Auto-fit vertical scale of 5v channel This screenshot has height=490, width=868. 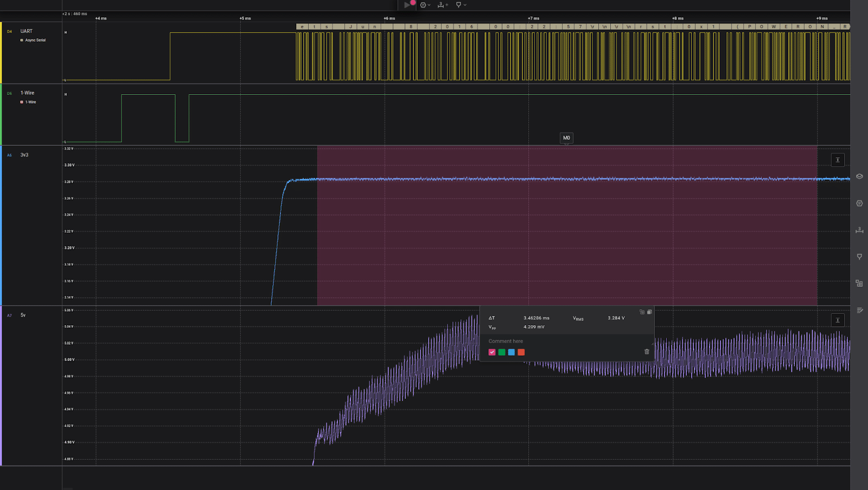pyautogui.click(x=838, y=320)
